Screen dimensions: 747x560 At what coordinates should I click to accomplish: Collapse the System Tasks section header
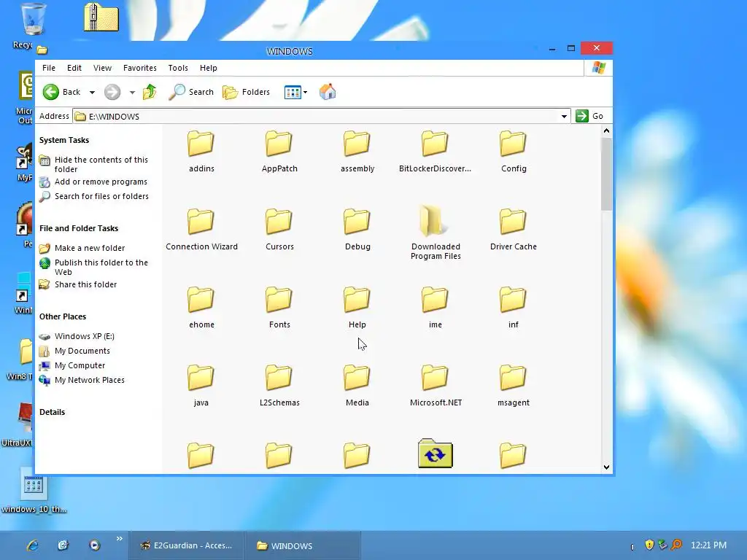tap(64, 140)
